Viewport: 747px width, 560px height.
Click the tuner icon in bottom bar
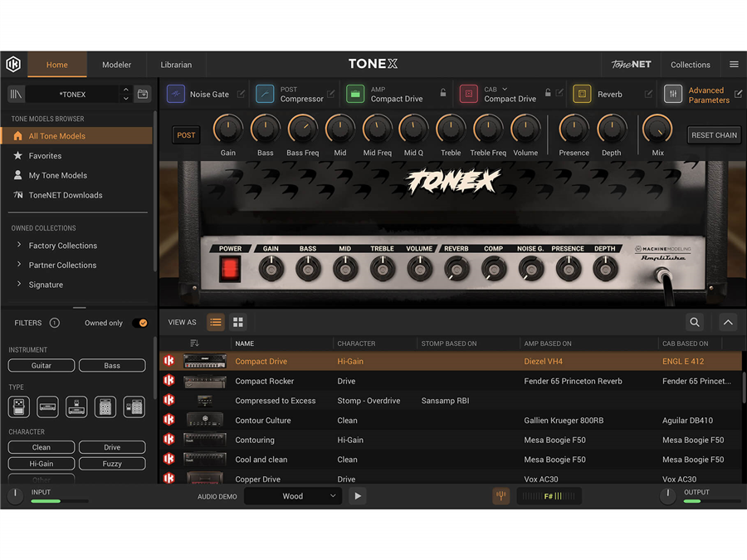[500, 496]
